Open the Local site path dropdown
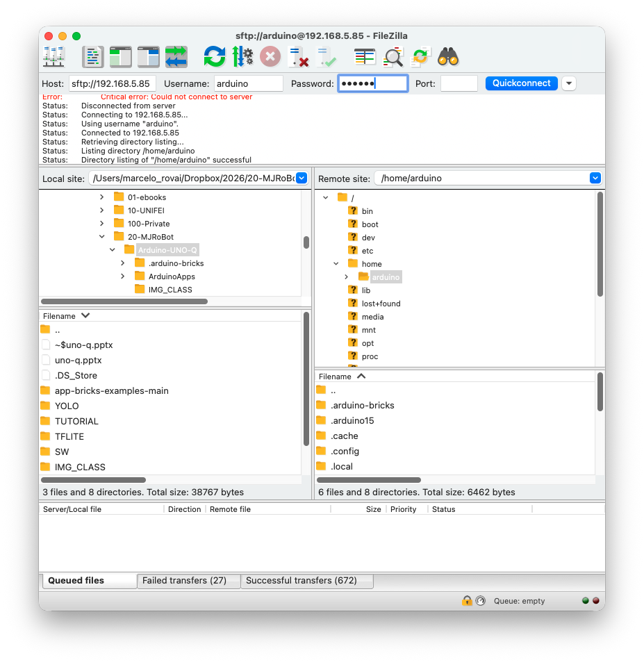The width and height of the screenshot is (644, 662). pos(302,178)
